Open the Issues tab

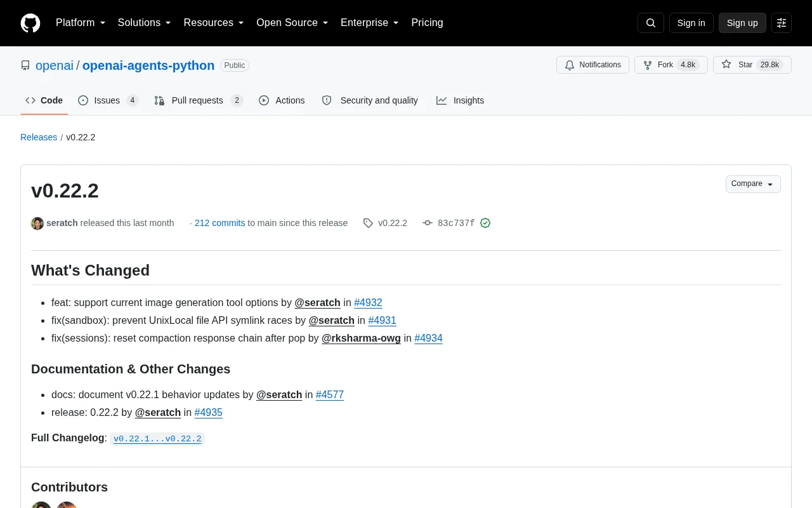[108, 100]
